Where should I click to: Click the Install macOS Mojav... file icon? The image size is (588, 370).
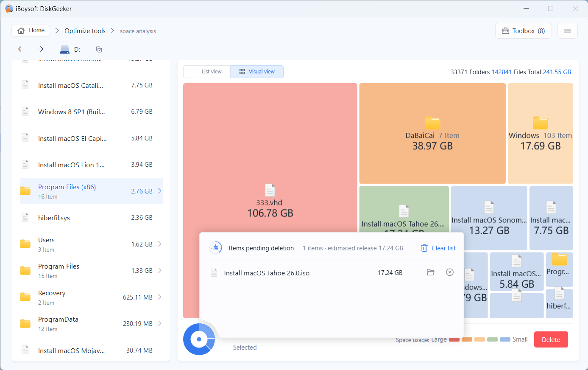tap(25, 350)
